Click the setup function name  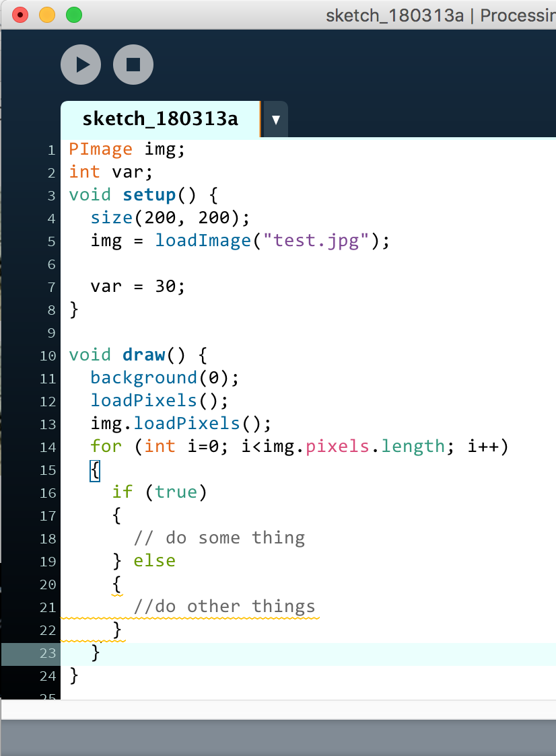[x=149, y=194]
